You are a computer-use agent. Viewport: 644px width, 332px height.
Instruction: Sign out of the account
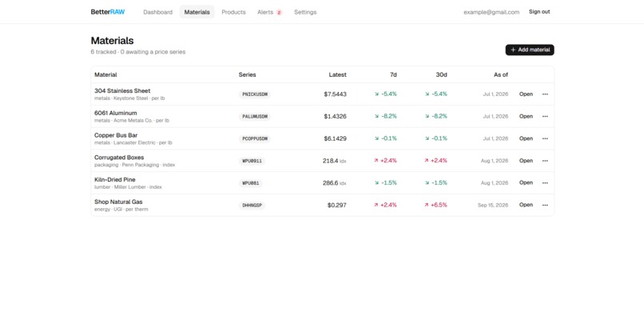(x=539, y=12)
